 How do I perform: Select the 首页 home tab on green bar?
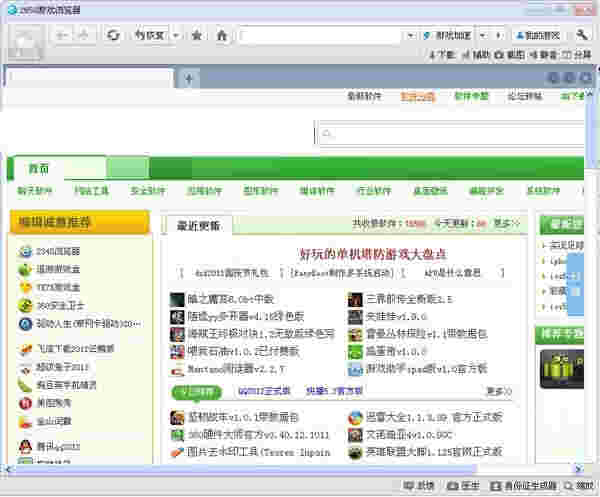coord(39,168)
